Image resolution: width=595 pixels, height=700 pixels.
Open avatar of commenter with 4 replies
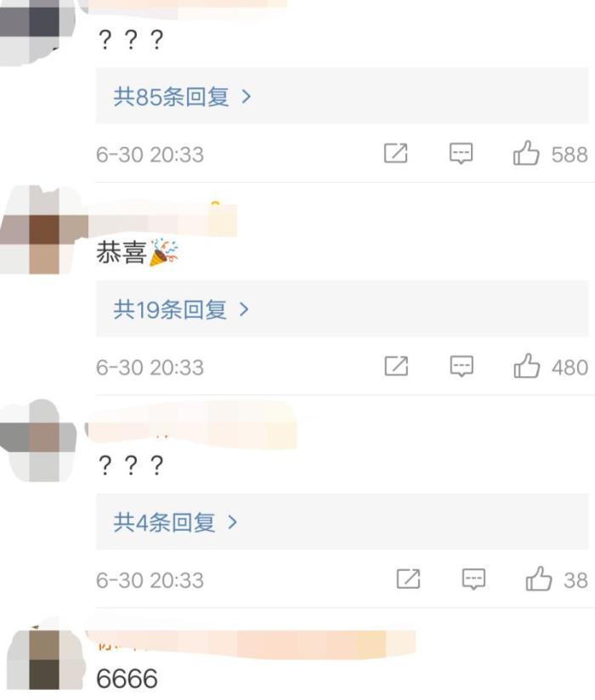[x=39, y=441]
